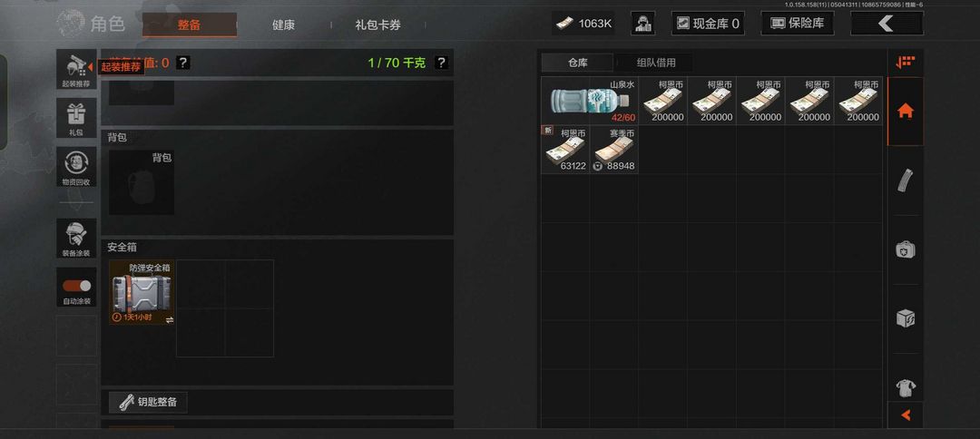This screenshot has height=439, width=980.
Task: Toggle the 自动涂装 auto skin switch
Action: click(76, 286)
